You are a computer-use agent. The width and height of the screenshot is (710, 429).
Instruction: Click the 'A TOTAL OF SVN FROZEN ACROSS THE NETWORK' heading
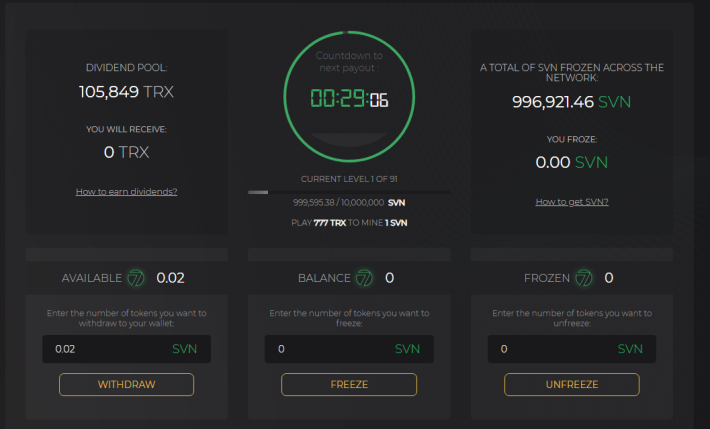pyautogui.click(x=572, y=72)
